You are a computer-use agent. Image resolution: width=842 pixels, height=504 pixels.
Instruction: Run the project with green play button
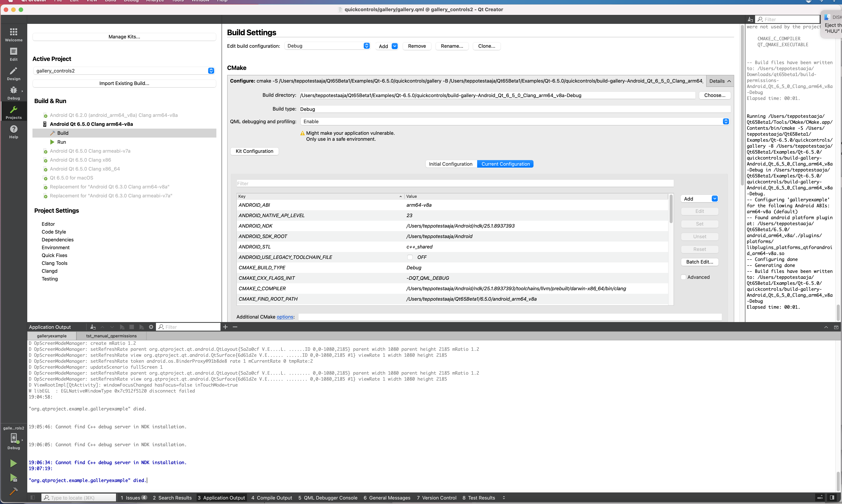click(x=13, y=463)
